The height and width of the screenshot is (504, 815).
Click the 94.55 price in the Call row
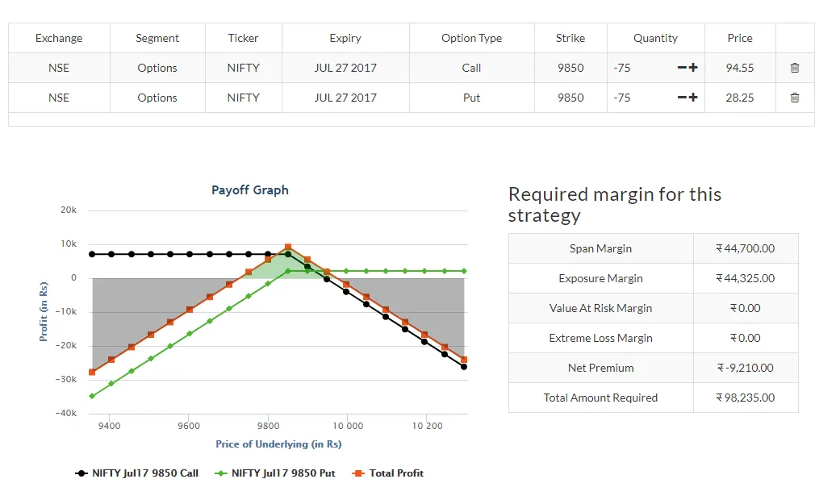pos(739,68)
